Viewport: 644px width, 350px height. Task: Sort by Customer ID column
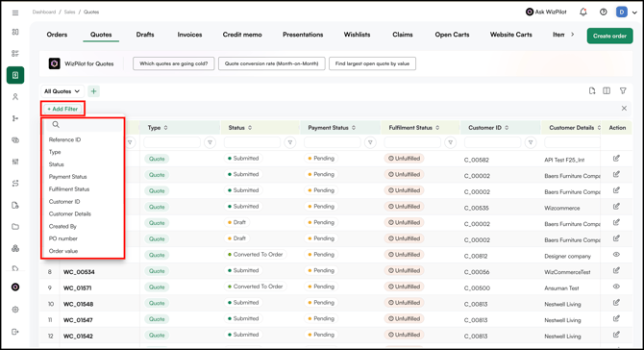coord(507,128)
